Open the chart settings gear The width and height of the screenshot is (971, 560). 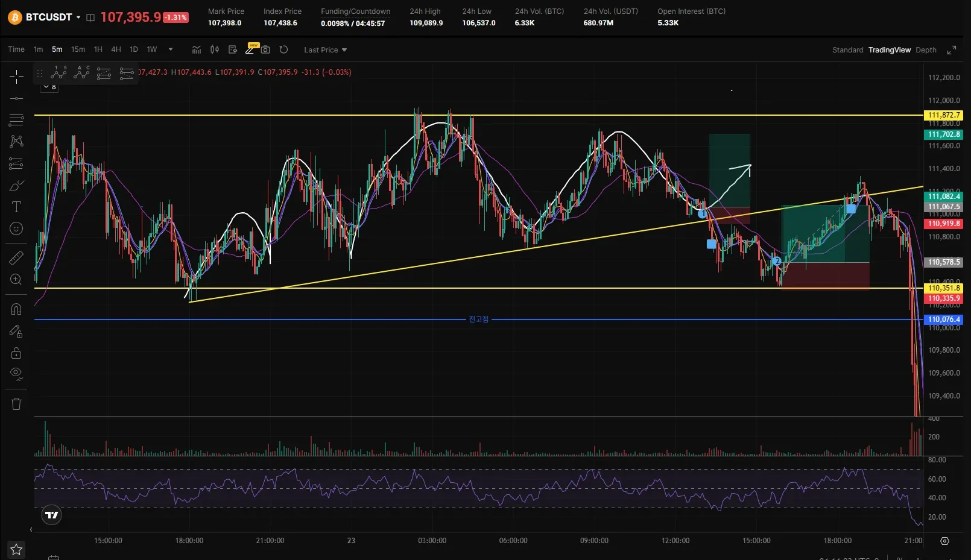coord(945,541)
